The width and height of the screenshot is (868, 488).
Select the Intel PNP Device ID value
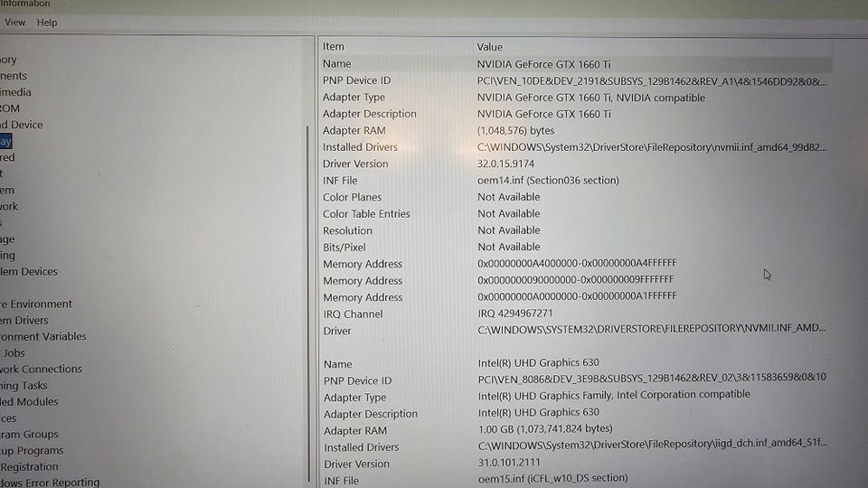652,378
